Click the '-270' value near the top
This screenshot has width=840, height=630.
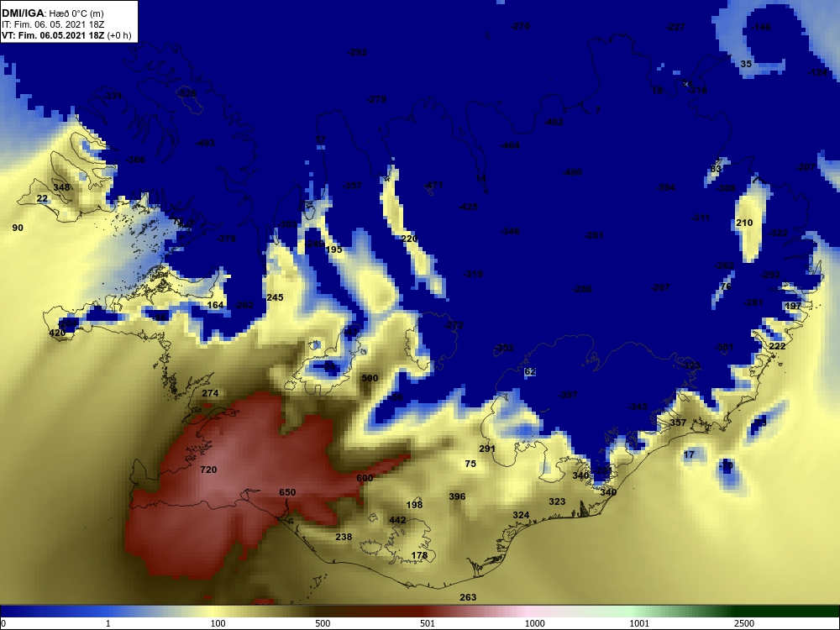[x=520, y=26]
